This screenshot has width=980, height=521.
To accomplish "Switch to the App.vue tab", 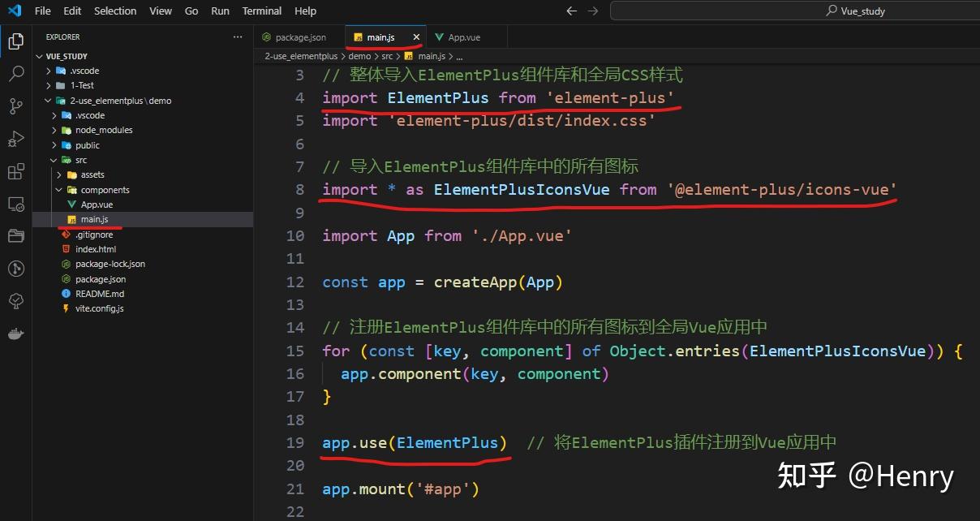I will click(x=458, y=37).
